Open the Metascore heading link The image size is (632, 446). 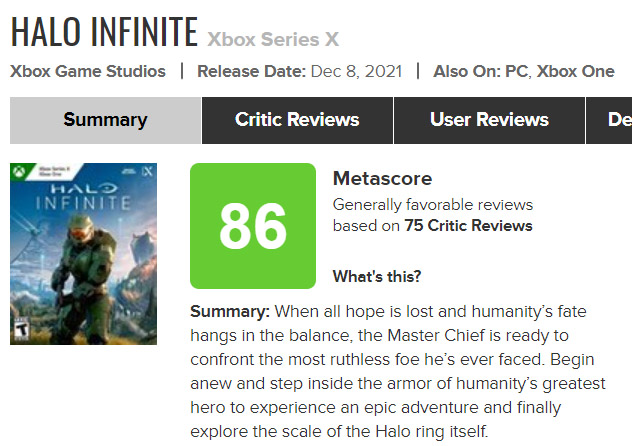pos(383,178)
